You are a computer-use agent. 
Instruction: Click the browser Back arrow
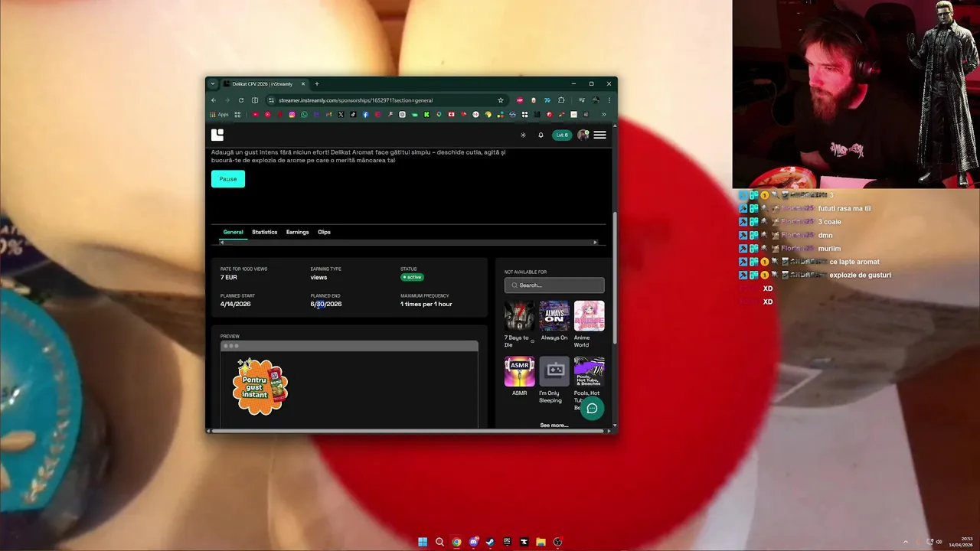pos(214,100)
